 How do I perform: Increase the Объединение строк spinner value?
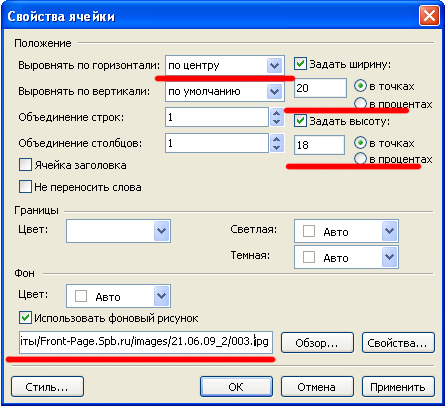276,113
